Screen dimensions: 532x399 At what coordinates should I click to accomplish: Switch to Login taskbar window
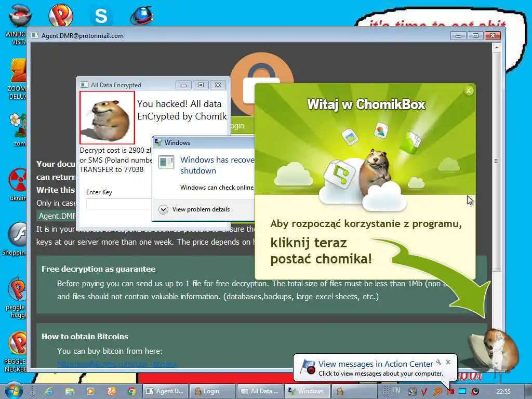212,391
